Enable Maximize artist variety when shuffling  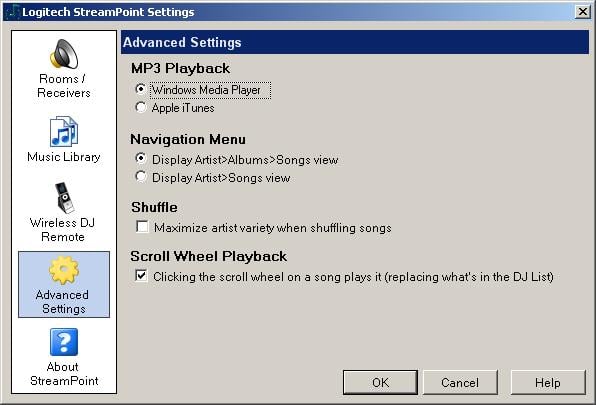(142, 227)
